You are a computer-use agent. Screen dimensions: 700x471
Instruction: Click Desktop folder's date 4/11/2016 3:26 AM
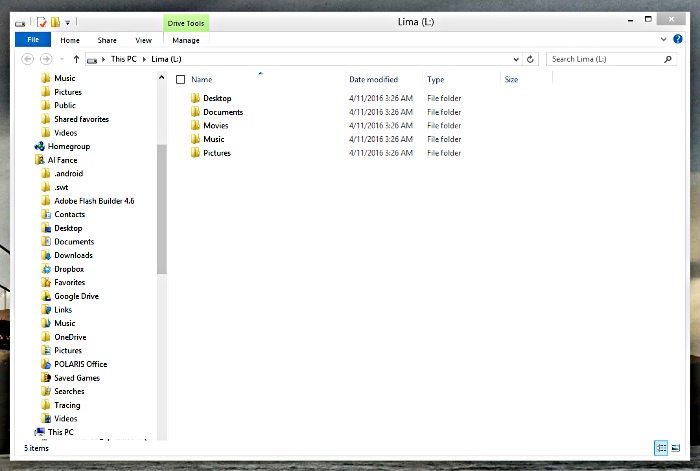click(x=381, y=98)
